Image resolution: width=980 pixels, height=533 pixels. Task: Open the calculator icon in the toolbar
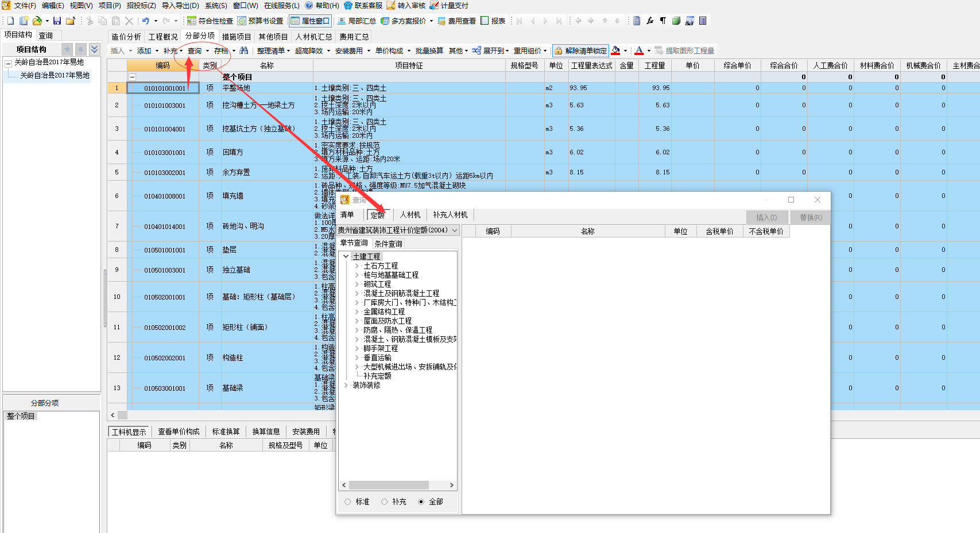(637, 21)
